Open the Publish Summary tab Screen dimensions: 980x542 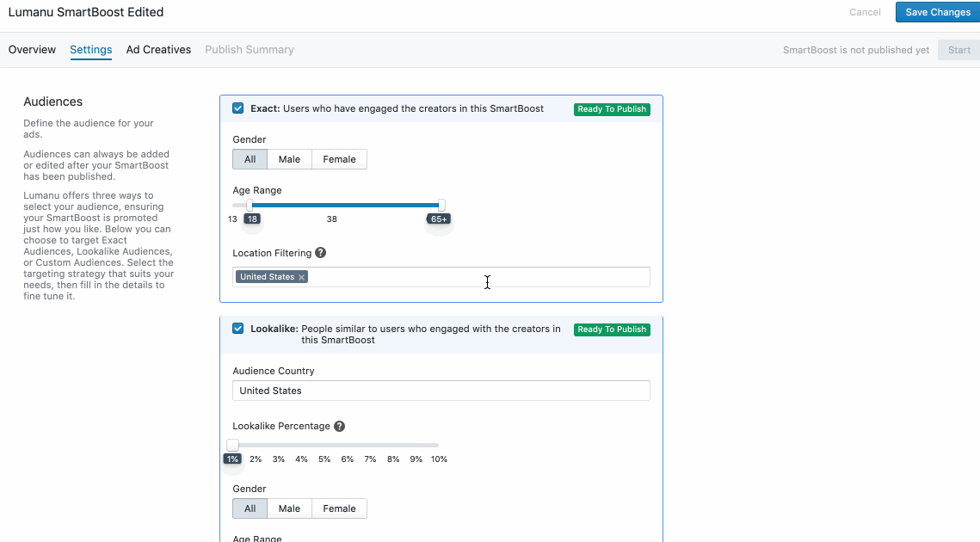click(250, 49)
